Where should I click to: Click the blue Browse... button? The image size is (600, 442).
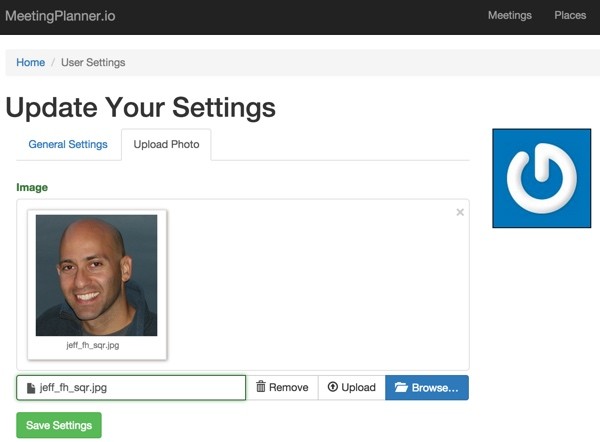[427, 387]
